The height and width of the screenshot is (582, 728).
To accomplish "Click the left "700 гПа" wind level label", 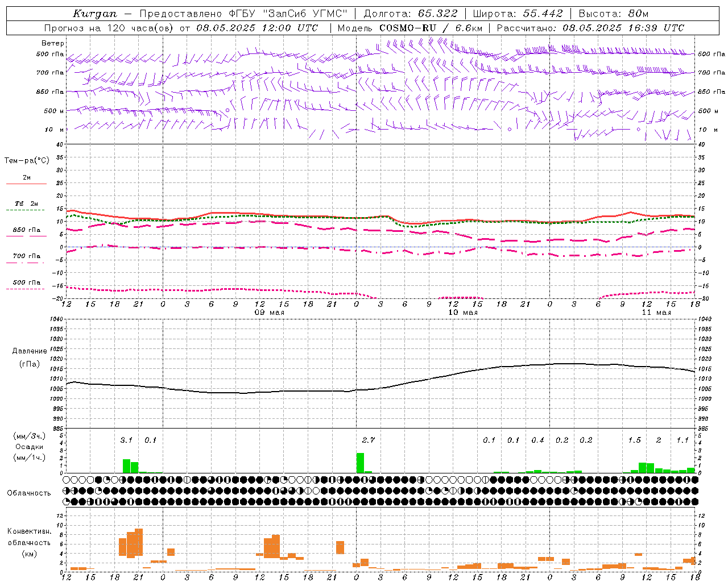I will 50,73.
